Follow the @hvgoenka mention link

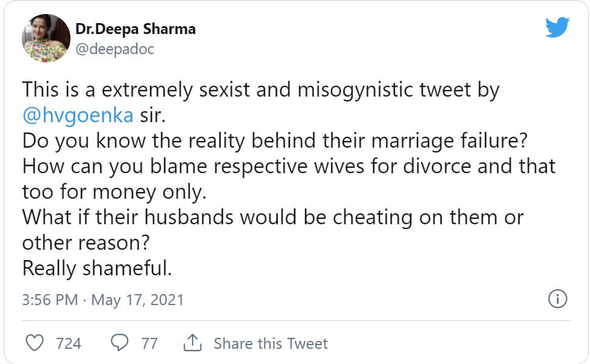[x=77, y=115]
